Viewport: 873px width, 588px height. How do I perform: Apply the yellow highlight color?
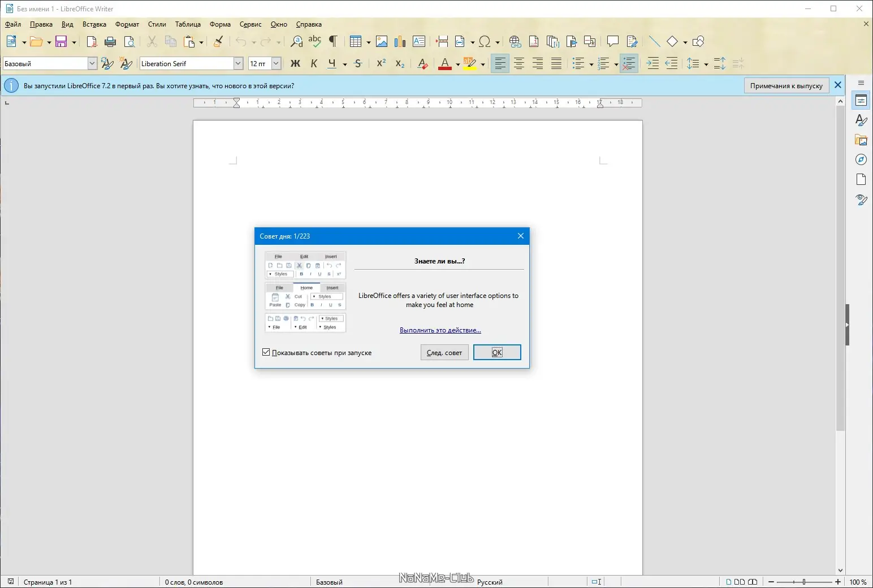470,64
